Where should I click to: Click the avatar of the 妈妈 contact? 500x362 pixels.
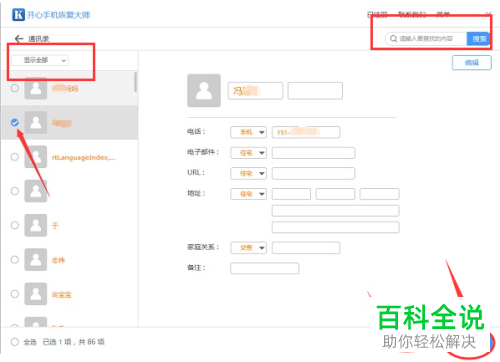36,88
